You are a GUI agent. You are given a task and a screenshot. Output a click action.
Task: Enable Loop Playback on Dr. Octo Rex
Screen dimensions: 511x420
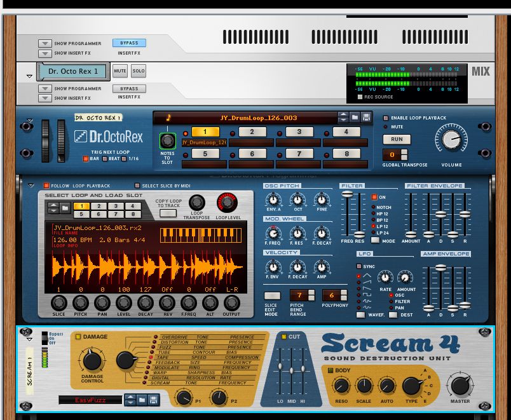386,118
